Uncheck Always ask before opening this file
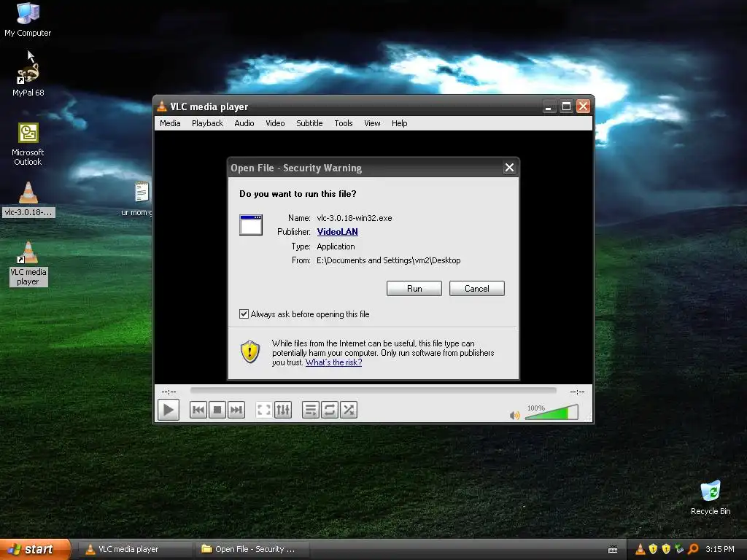 [x=244, y=314]
